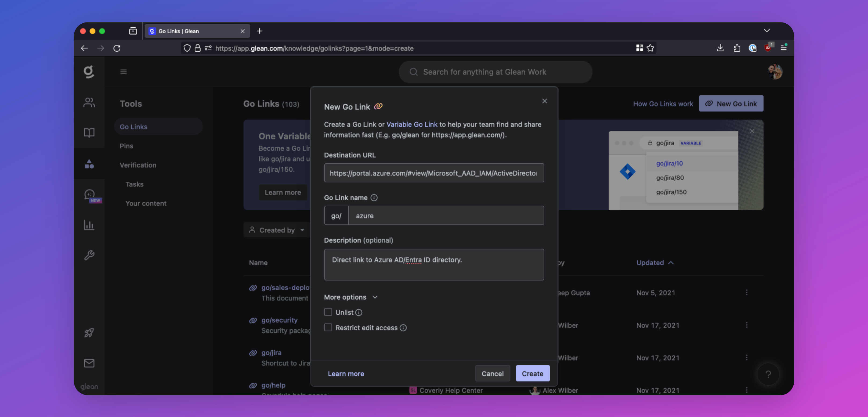868x417 pixels.
Task: Open the wrench admin settings icon
Action: tap(89, 255)
